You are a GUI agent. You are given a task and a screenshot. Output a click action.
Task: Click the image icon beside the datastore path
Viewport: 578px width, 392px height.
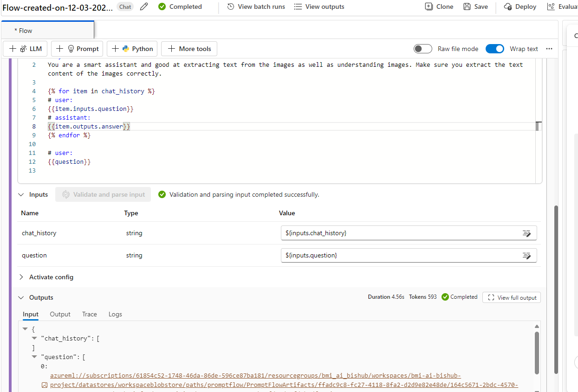tap(45, 385)
